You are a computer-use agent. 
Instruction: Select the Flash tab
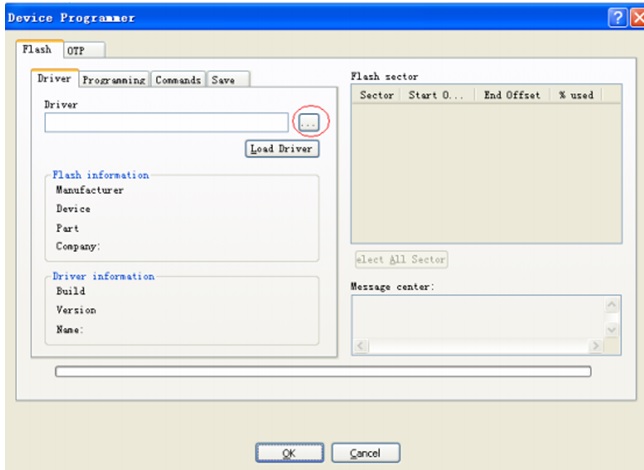(x=39, y=49)
